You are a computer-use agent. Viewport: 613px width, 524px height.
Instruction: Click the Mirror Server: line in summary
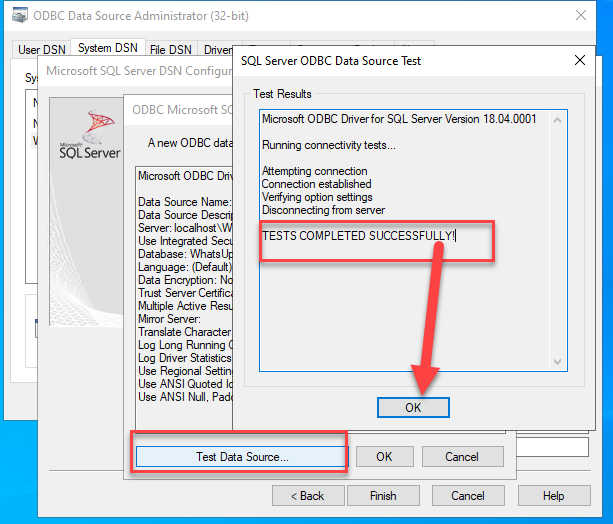169,319
